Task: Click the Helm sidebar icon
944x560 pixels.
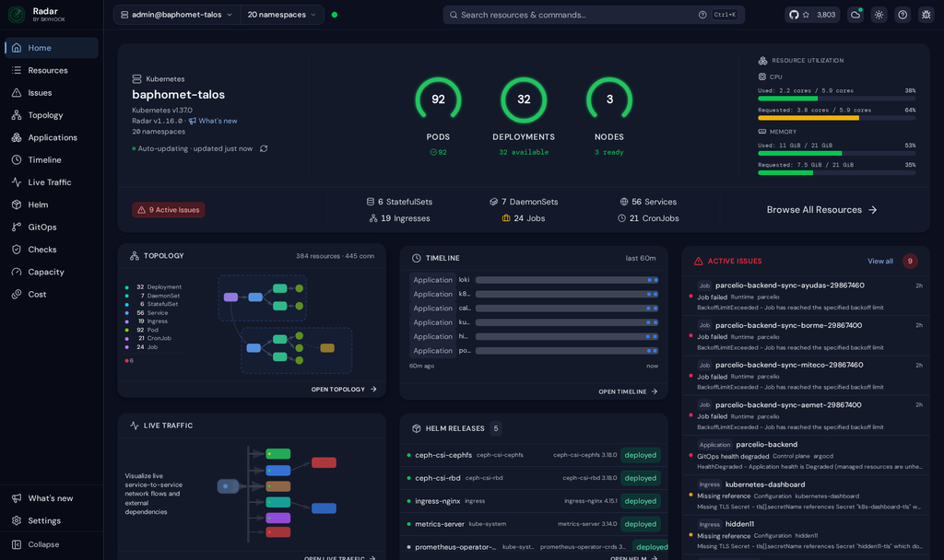Action: click(17, 204)
